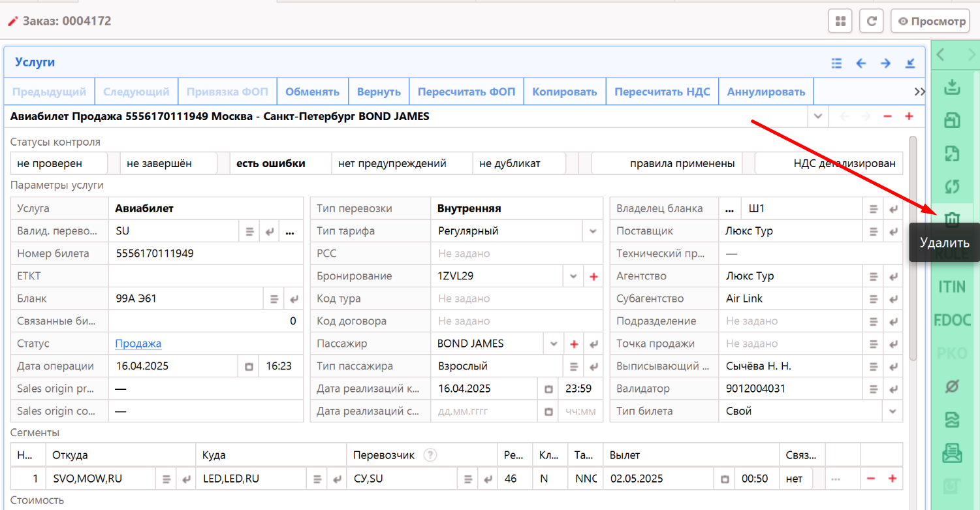Expand the service title selector dropdown
The image size is (980, 510).
817,117
